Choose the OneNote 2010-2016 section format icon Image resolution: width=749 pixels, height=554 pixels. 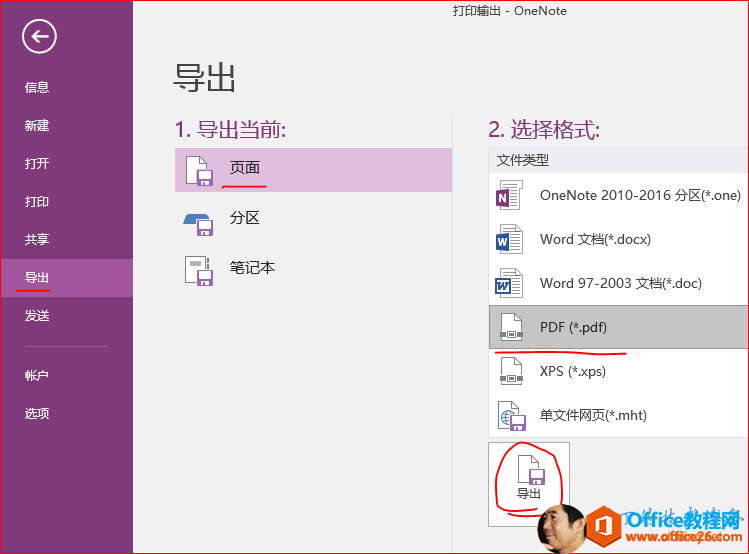(x=510, y=196)
